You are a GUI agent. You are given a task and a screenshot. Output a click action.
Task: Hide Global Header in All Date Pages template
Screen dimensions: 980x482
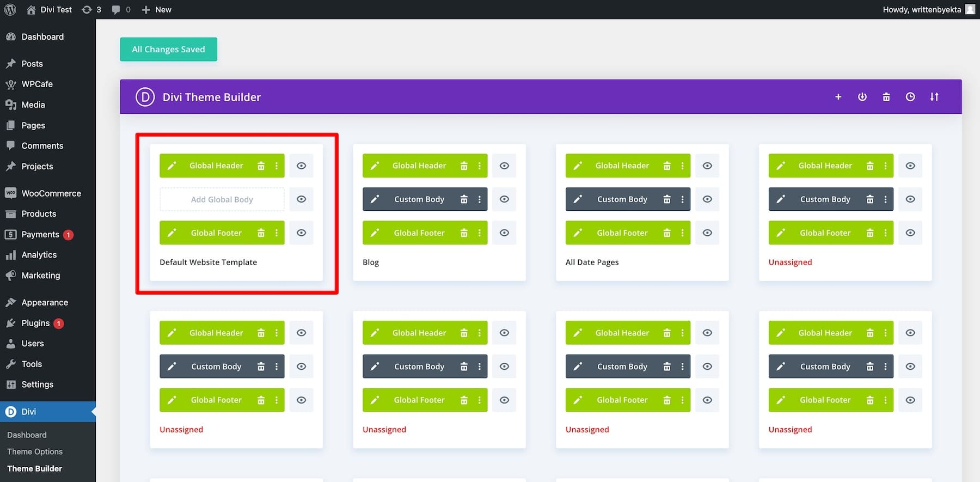click(x=707, y=166)
